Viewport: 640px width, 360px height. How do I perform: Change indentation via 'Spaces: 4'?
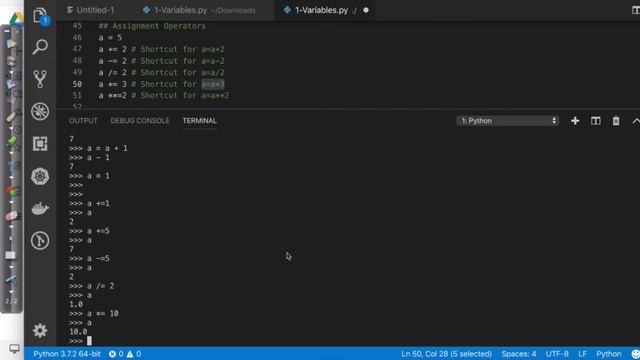pyautogui.click(x=519, y=354)
